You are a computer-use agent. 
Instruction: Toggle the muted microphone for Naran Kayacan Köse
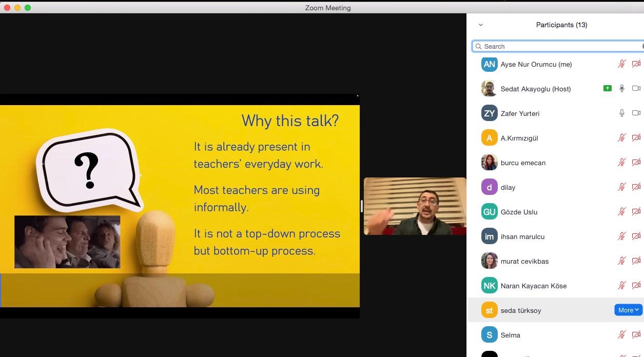click(x=621, y=285)
